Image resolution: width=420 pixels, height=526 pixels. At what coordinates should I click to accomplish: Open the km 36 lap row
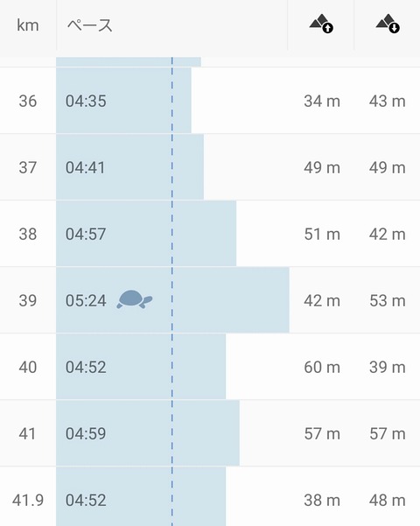(x=210, y=101)
